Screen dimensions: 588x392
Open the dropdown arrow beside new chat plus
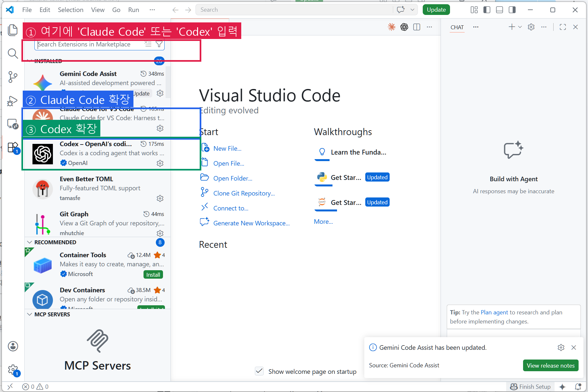pos(520,27)
